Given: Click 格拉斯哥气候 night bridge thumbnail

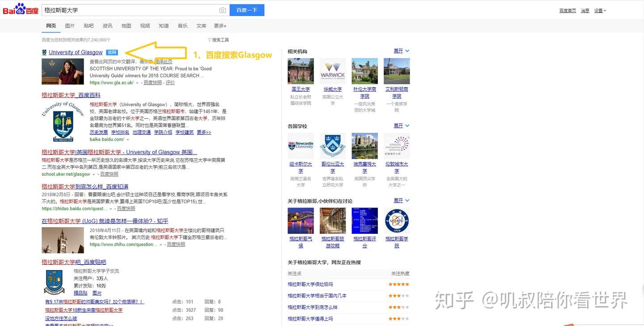Looking at the screenshot, I should [301, 220].
